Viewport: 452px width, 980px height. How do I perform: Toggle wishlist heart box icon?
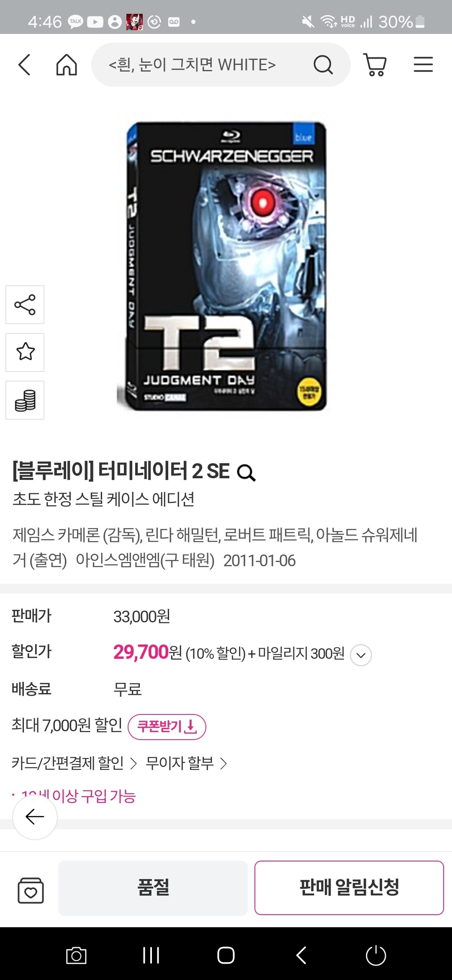pyautogui.click(x=31, y=890)
